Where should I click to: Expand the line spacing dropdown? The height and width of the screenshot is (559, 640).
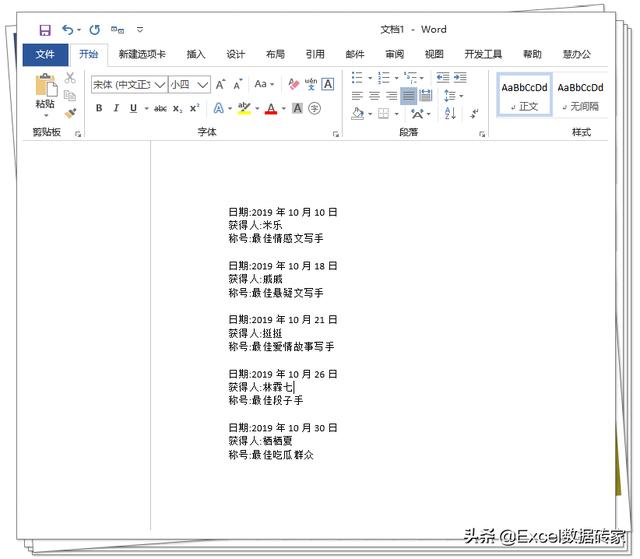[x=459, y=97]
